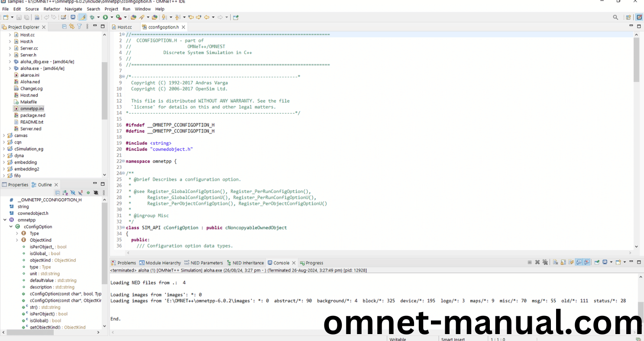Screen dimensions: 644x341
Task: Open the Run button dropdown arrow
Action: click(x=111, y=17)
